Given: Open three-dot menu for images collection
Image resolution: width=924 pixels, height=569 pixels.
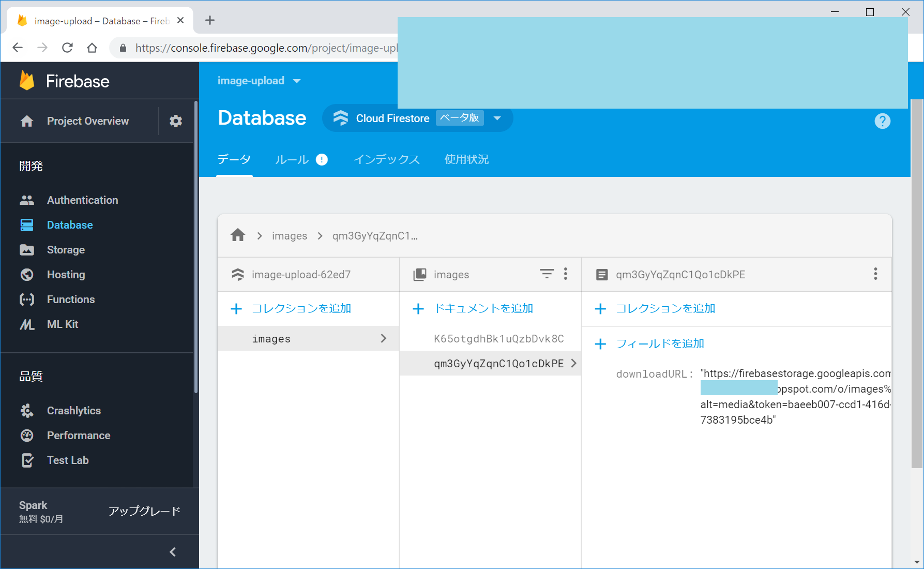Looking at the screenshot, I should [x=566, y=274].
